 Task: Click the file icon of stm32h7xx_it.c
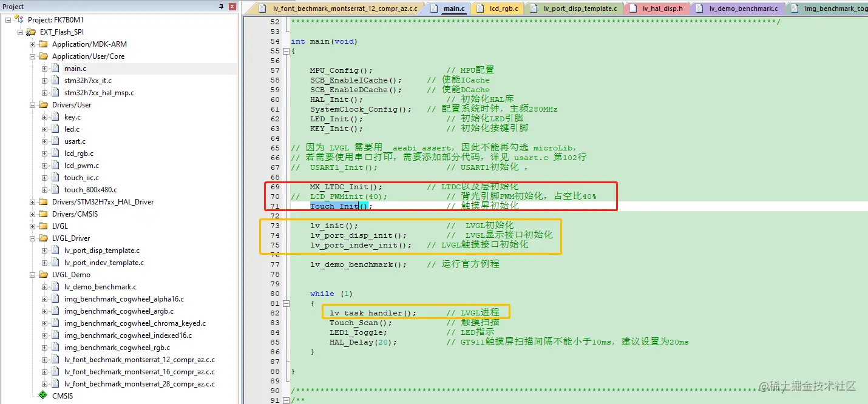pyautogui.click(x=55, y=80)
